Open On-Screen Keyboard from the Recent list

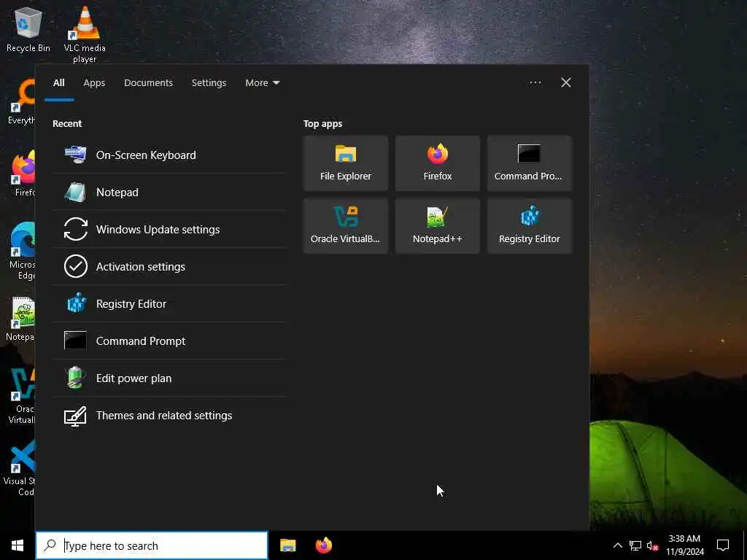[169, 155]
